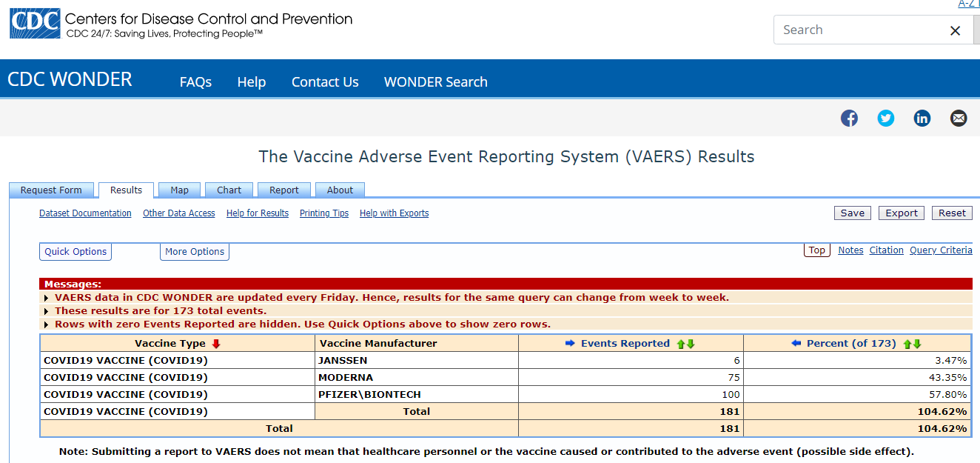Click the events value 6 for Janssen
This screenshot has height=463, width=980.
(736, 361)
